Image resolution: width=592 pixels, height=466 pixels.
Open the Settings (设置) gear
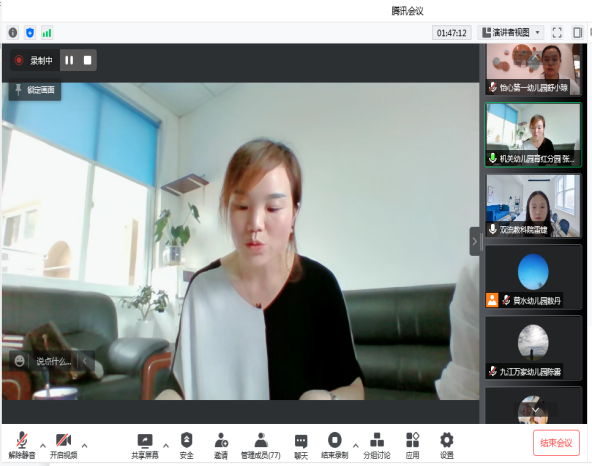pyautogui.click(x=447, y=446)
